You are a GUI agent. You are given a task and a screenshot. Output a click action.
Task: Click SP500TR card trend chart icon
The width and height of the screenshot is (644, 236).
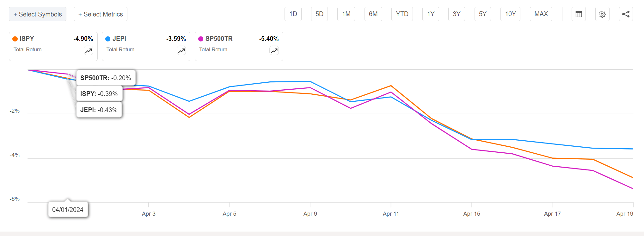pos(274,51)
